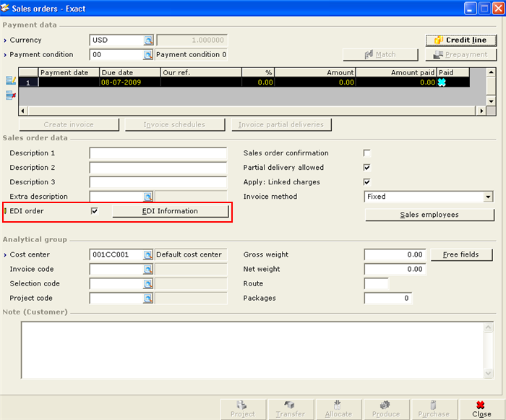Viewport: 506px width, 420px height.
Task: Click the Selection code field
Action: coord(116,284)
